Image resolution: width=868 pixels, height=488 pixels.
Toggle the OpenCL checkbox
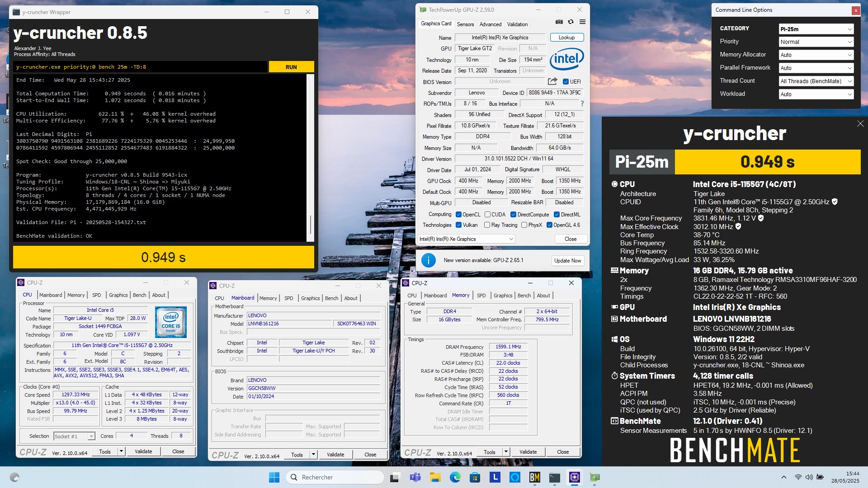coord(458,215)
